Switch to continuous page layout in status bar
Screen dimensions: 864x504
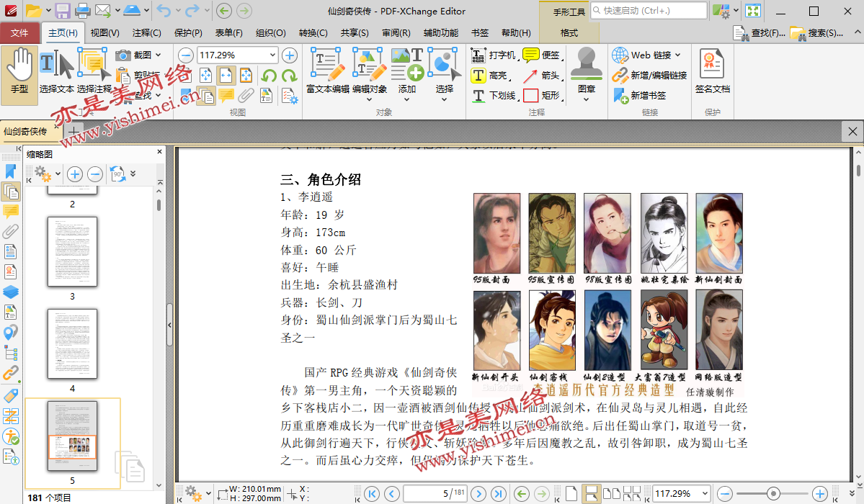(x=591, y=493)
